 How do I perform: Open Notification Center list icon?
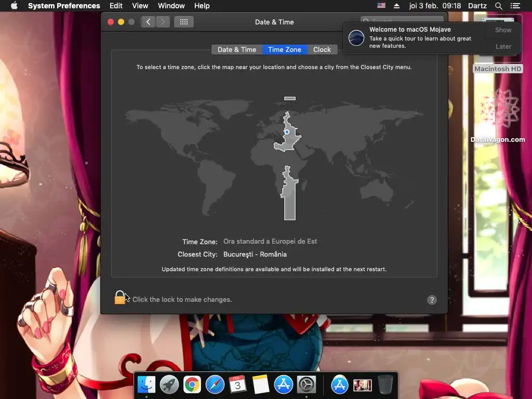pyautogui.click(x=515, y=6)
